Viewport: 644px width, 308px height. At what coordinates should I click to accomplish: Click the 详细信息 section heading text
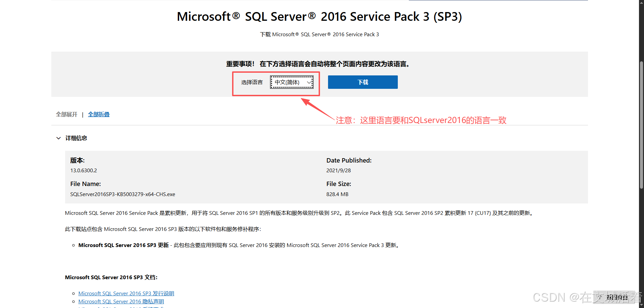76,138
